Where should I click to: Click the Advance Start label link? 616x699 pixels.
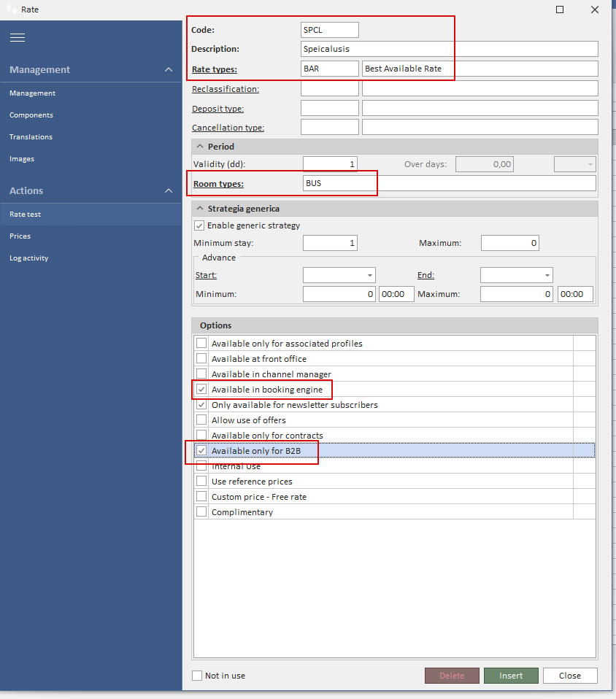click(x=206, y=275)
